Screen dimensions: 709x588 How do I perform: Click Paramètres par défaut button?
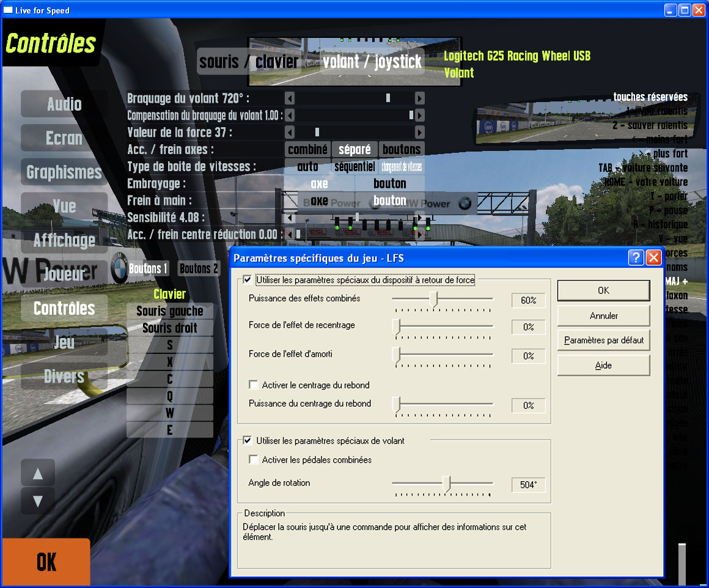(x=604, y=340)
